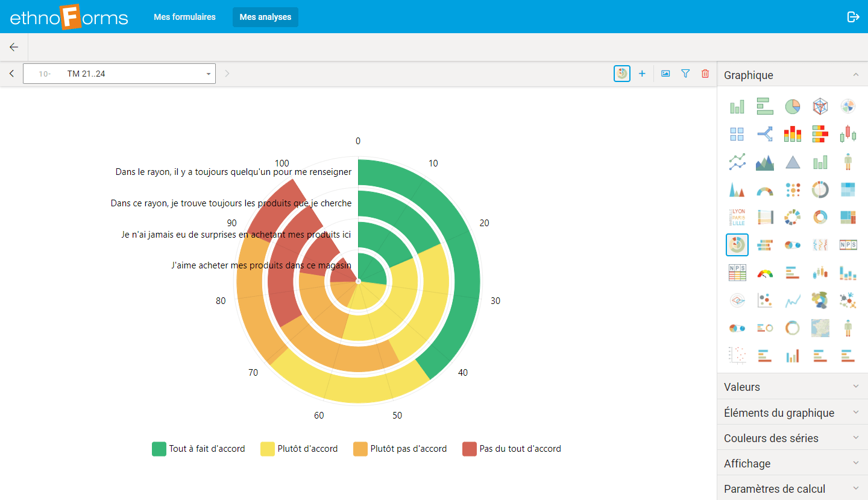Select the bubble scatter chart type
868x500 pixels.
(x=765, y=300)
